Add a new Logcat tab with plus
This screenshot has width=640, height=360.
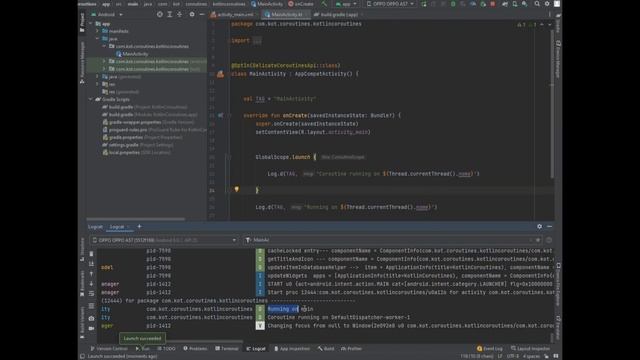coord(139,227)
